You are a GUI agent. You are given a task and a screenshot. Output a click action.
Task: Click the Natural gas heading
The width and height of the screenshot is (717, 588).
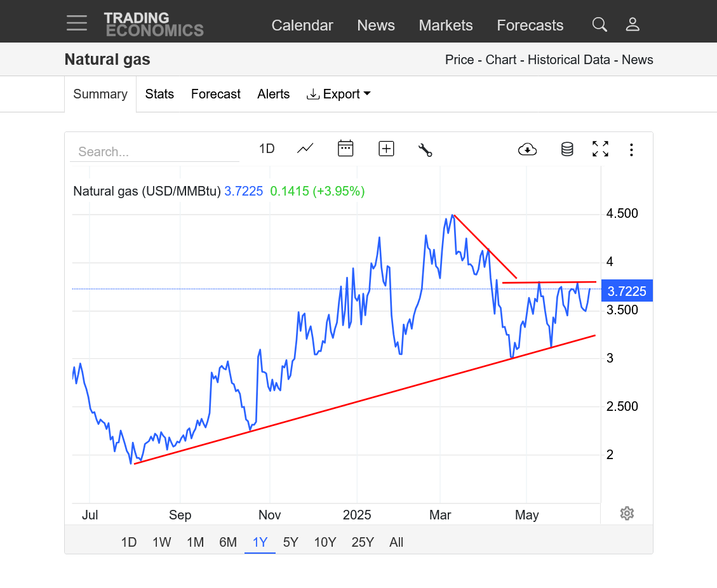pos(107,60)
